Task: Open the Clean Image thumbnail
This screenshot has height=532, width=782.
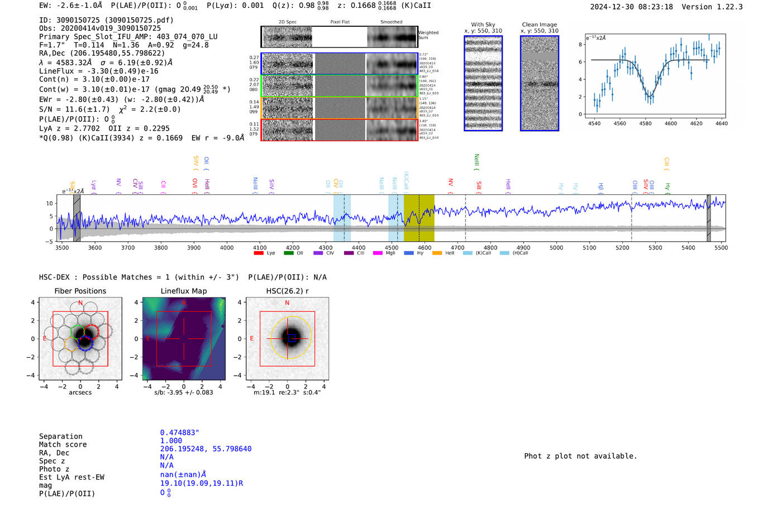Action: click(539, 83)
